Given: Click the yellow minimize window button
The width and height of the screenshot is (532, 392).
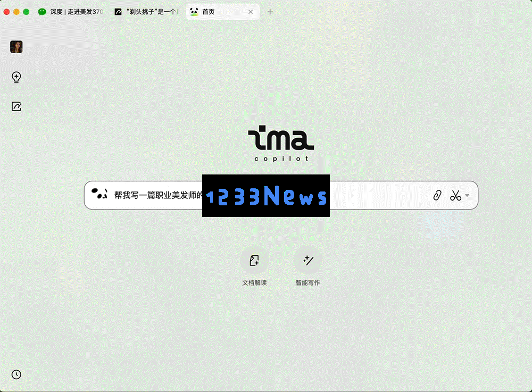Looking at the screenshot, I should (16, 12).
